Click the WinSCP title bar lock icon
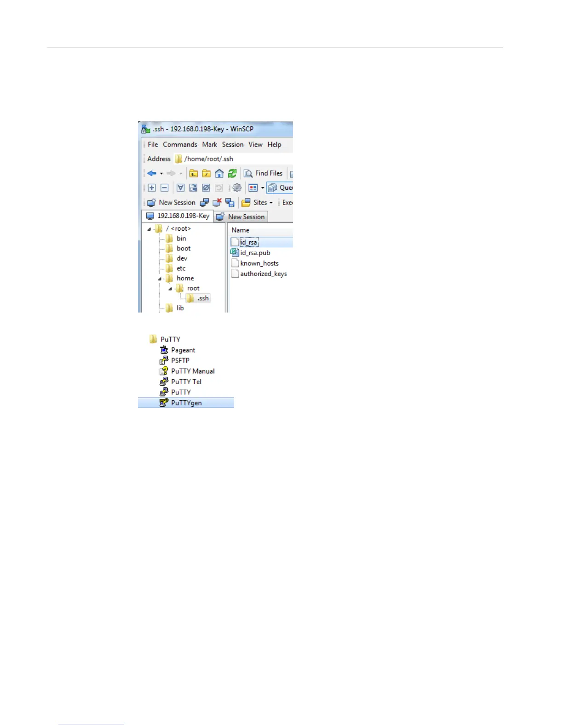563x728 pixels. 146,129
